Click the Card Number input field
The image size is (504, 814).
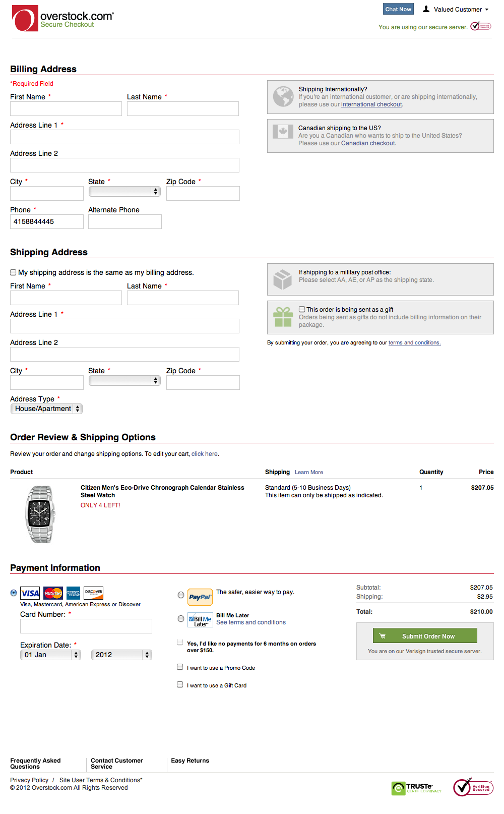(86, 626)
